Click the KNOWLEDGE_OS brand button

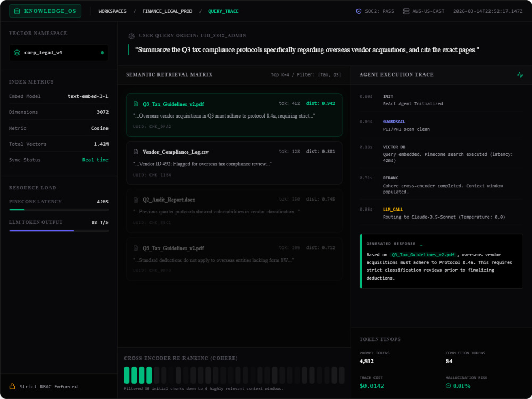pyautogui.click(x=45, y=11)
